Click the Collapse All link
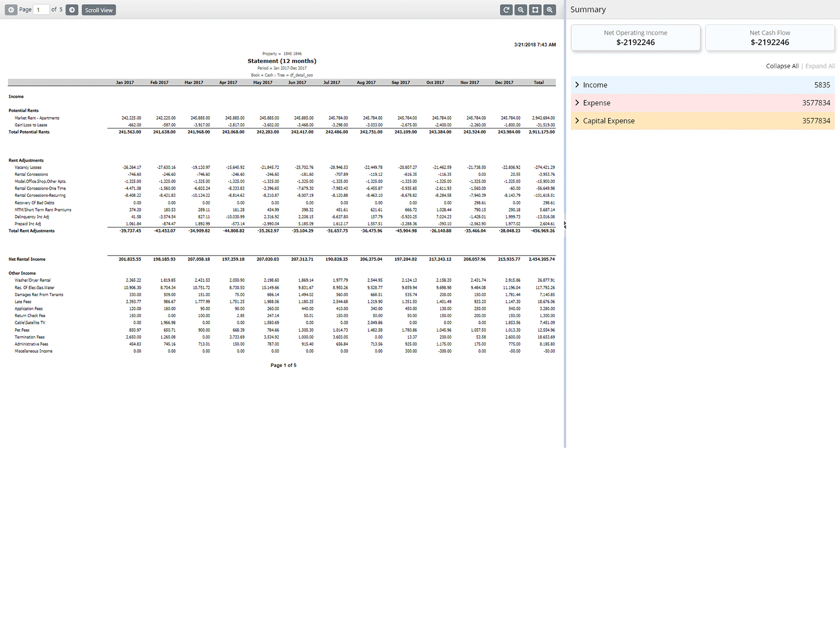The image size is (840, 630). [x=782, y=66]
